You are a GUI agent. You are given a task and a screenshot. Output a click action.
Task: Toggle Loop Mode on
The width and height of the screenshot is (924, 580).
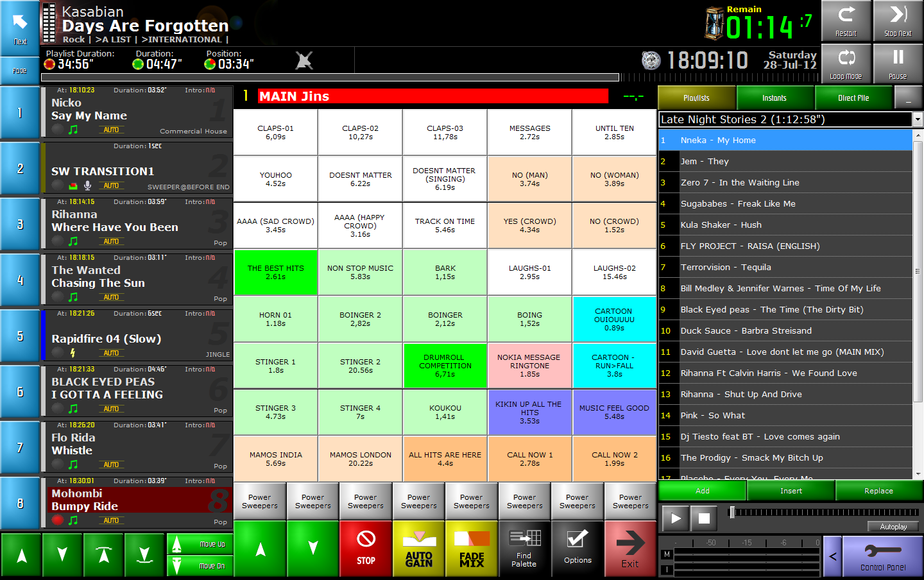click(x=846, y=64)
